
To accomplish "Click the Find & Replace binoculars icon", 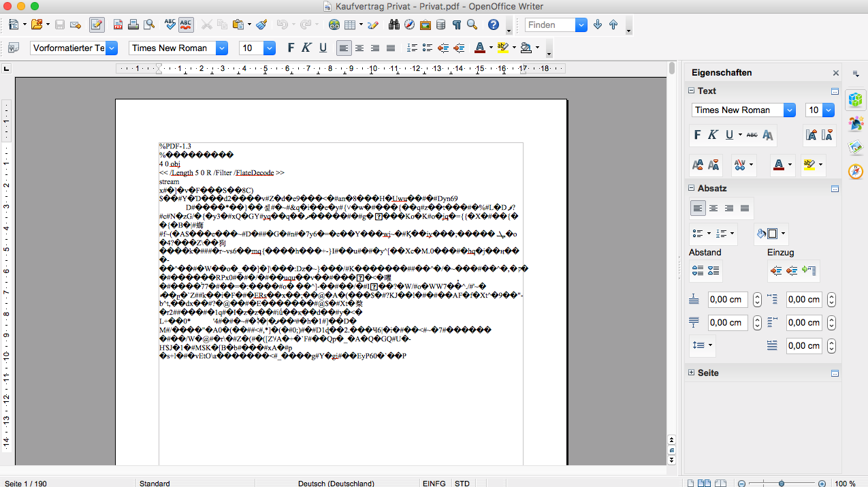I will 393,25.
